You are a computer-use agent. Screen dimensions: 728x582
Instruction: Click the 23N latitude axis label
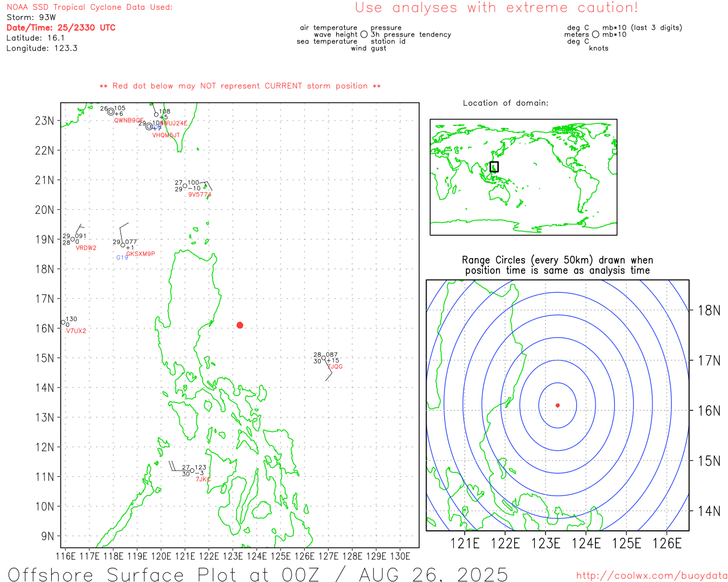pos(44,121)
